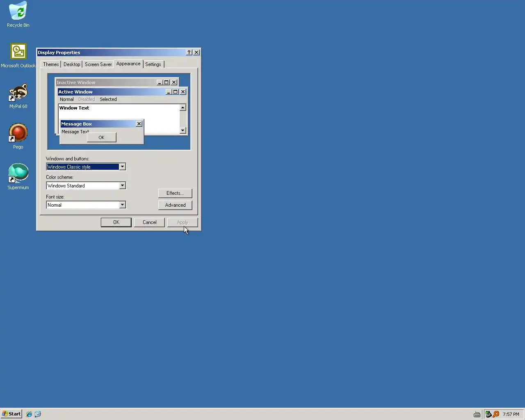Click the Active Window title bar in preview
Image resolution: width=525 pixels, height=420 pixels.
point(122,92)
